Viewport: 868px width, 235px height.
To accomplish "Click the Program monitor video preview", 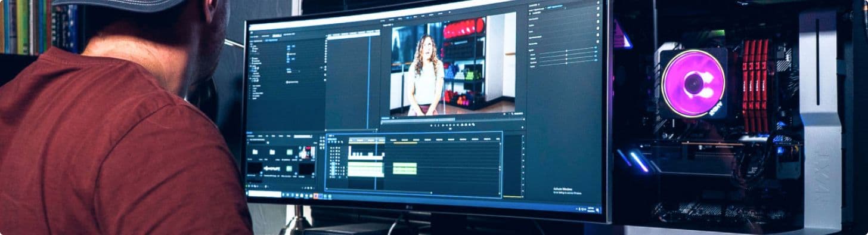I will coord(453,64).
